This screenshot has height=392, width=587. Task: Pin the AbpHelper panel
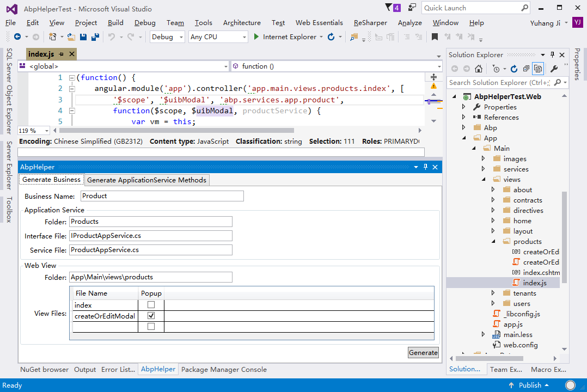[425, 167]
